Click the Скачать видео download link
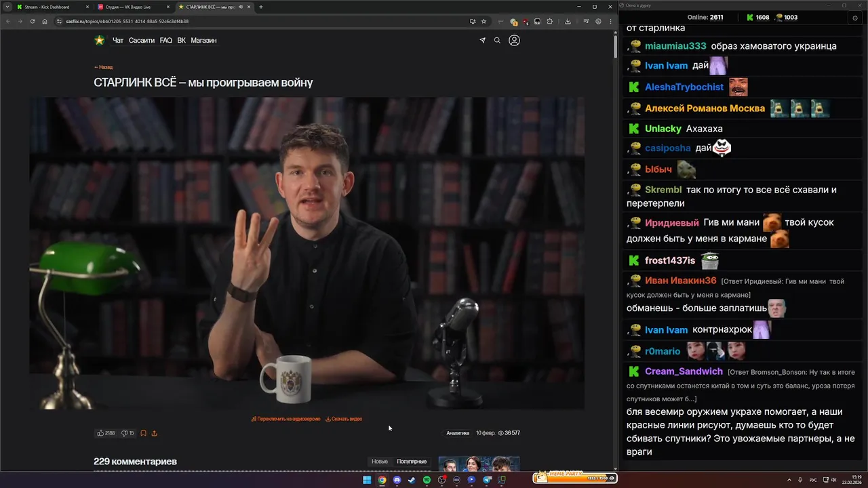The width and height of the screenshot is (868, 488). pos(344,419)
